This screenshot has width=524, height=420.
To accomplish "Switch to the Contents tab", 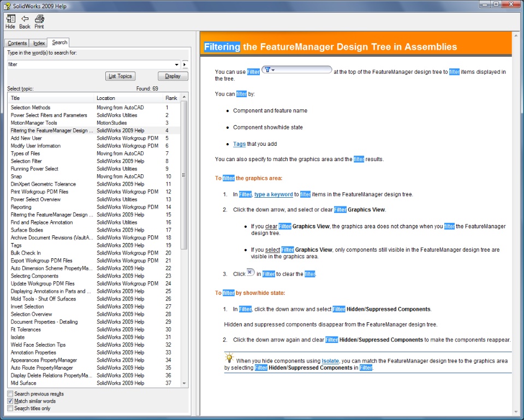I will (x=17, y=43).
